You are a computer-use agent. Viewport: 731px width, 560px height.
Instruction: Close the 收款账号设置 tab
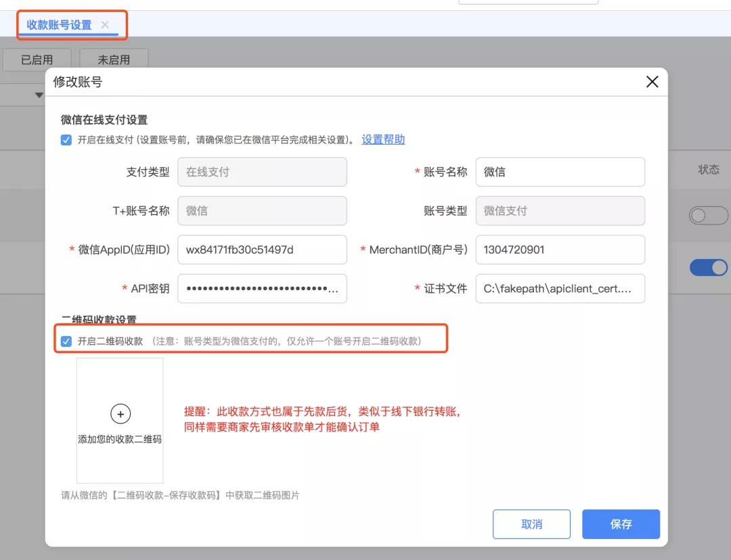(106, 25)
